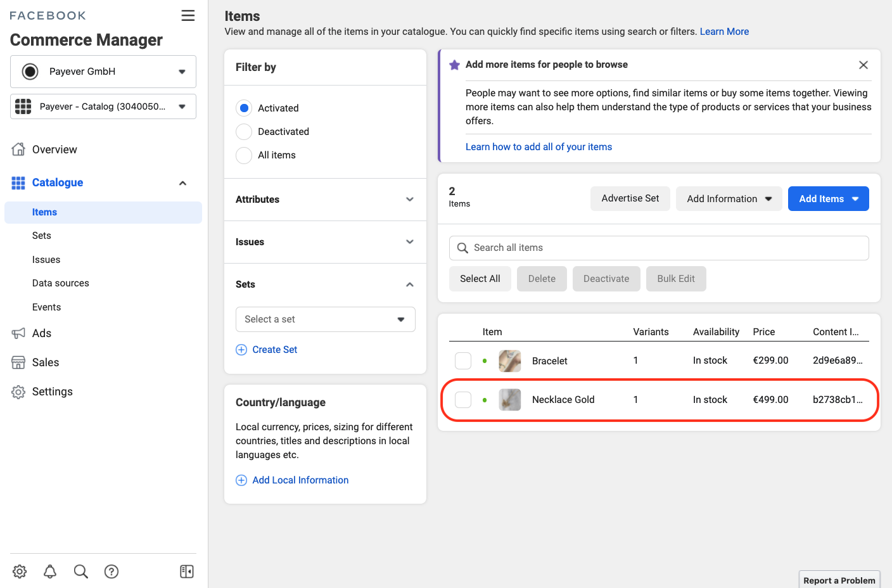
Task: Open the Learn More link
Action: pos(724,32)
